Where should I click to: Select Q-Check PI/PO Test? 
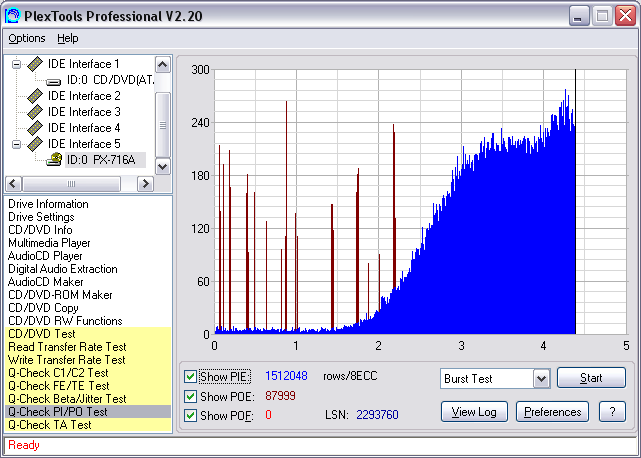point(88,412)
